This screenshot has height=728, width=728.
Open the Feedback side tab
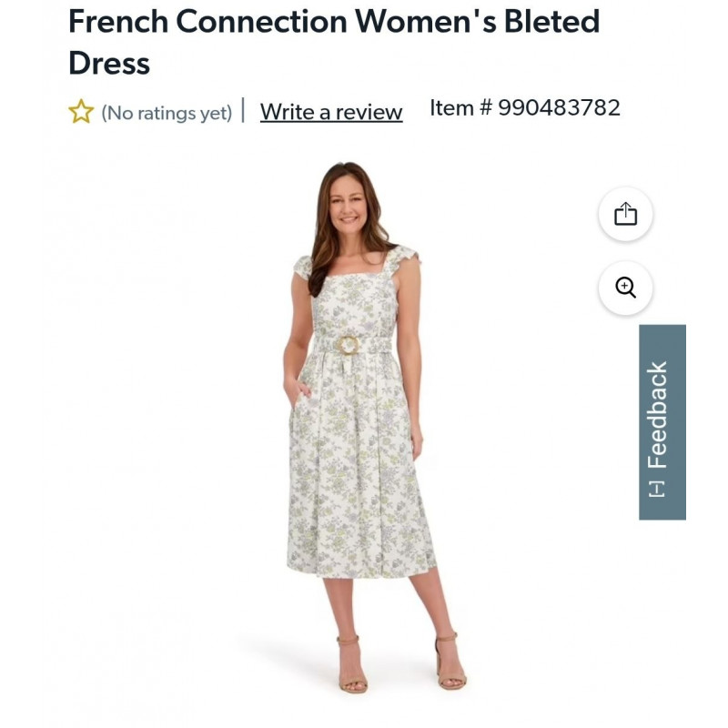click(x=662, y=421)
